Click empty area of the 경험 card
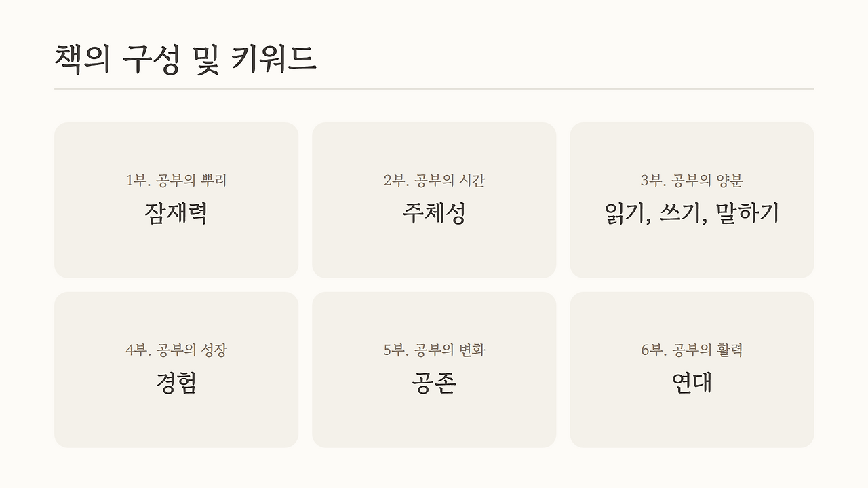The width and height of the screenshot is (868, 488). tap(176, 424)
